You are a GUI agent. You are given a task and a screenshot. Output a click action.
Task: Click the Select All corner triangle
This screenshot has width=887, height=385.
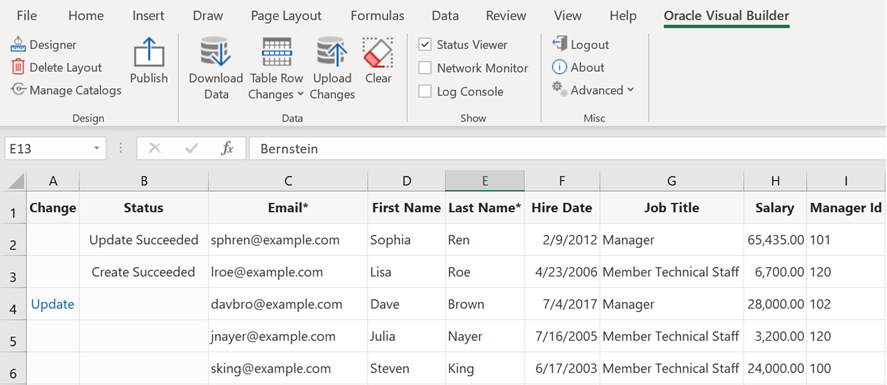pyautogui.click(x=17, y=181)
